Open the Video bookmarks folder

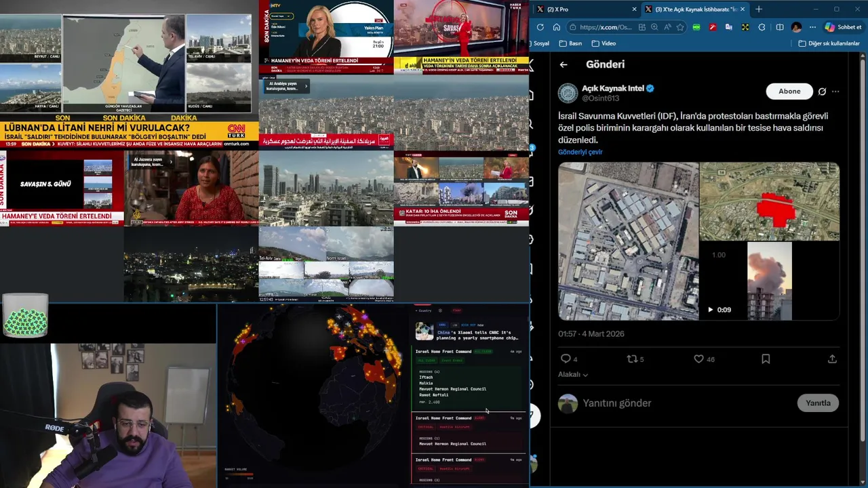click(x=604, y=43)
